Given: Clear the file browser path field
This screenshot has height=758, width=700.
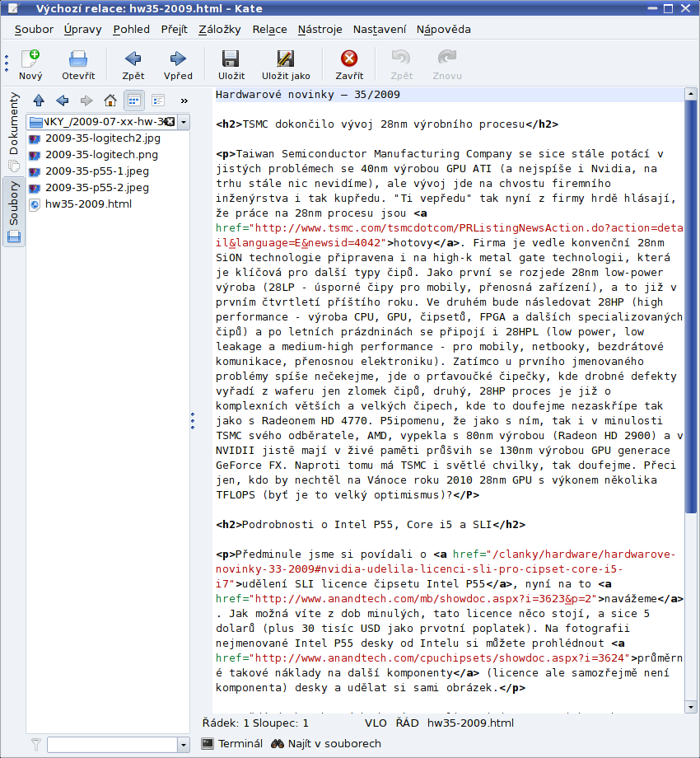Looking at the screenshot, I should click(x=170, y=122).
